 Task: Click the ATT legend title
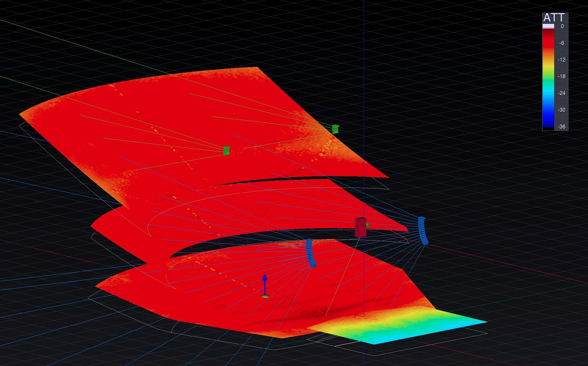554,18
